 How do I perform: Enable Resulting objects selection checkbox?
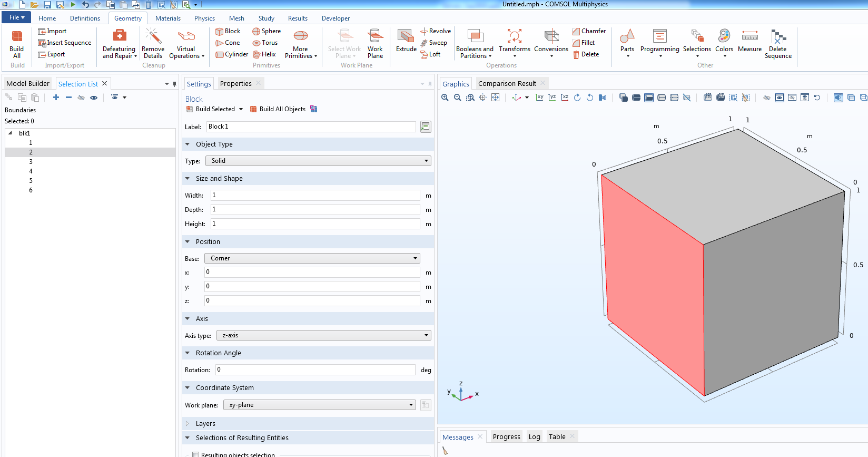coord(195,454)
